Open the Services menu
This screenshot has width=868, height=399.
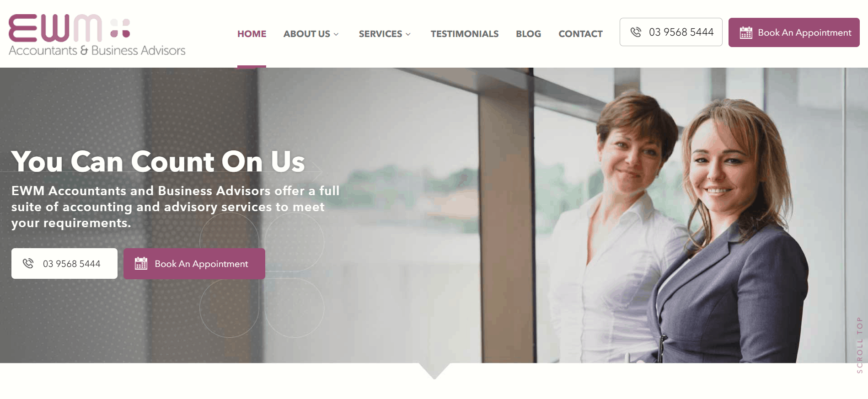point(380,34)
